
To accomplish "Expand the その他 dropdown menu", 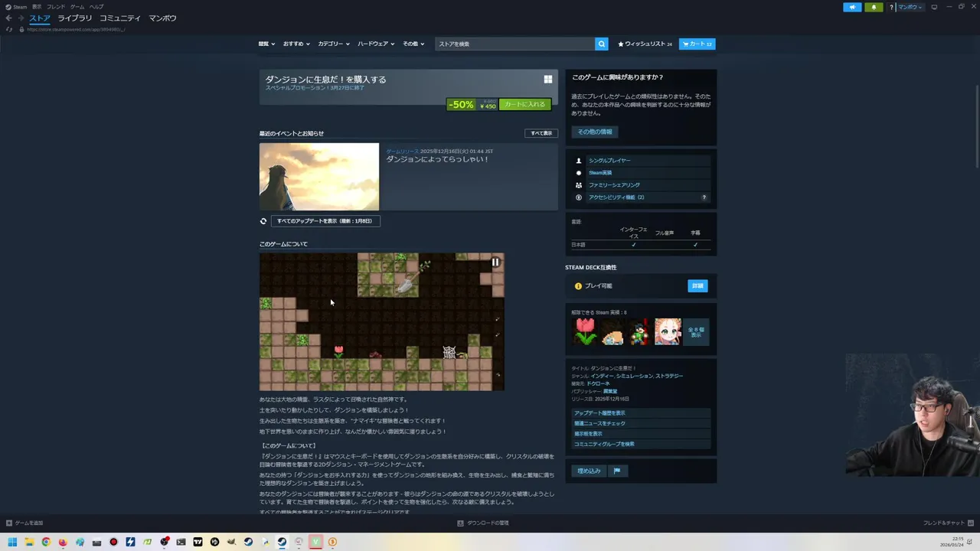I will pyautogui.click(x=413, y=44).
